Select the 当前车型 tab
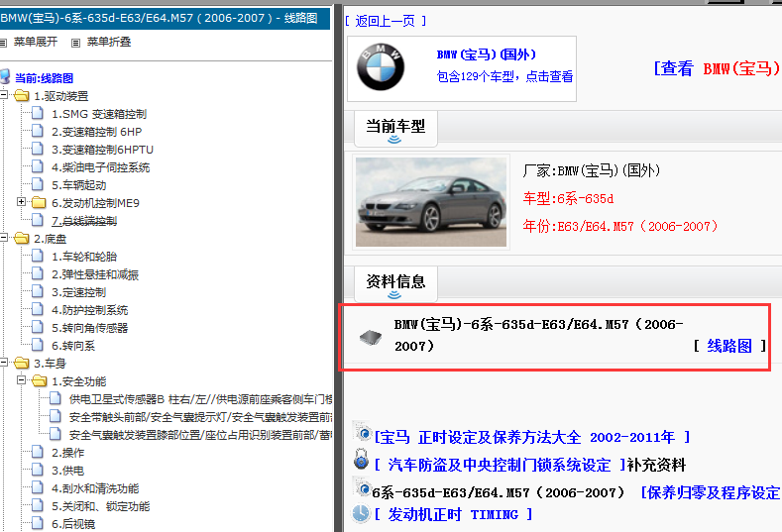This screenshot has width=782, height=532. (x=395, y=129)
